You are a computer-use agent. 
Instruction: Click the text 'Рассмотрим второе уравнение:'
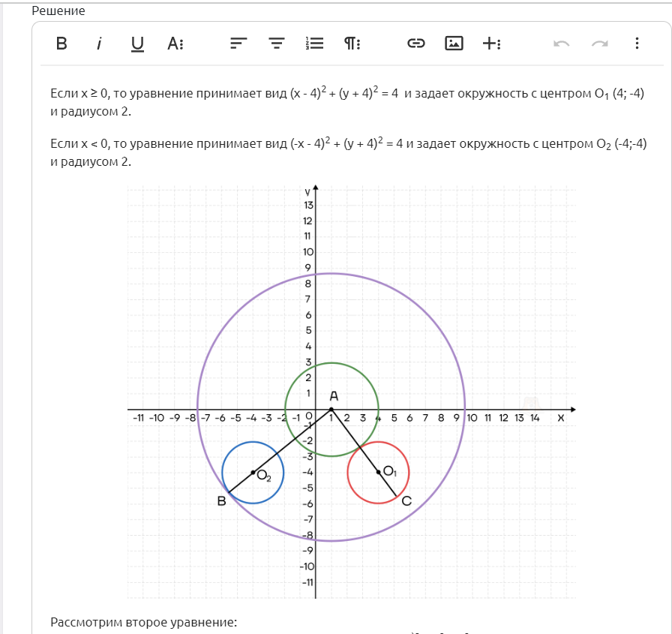143,622
